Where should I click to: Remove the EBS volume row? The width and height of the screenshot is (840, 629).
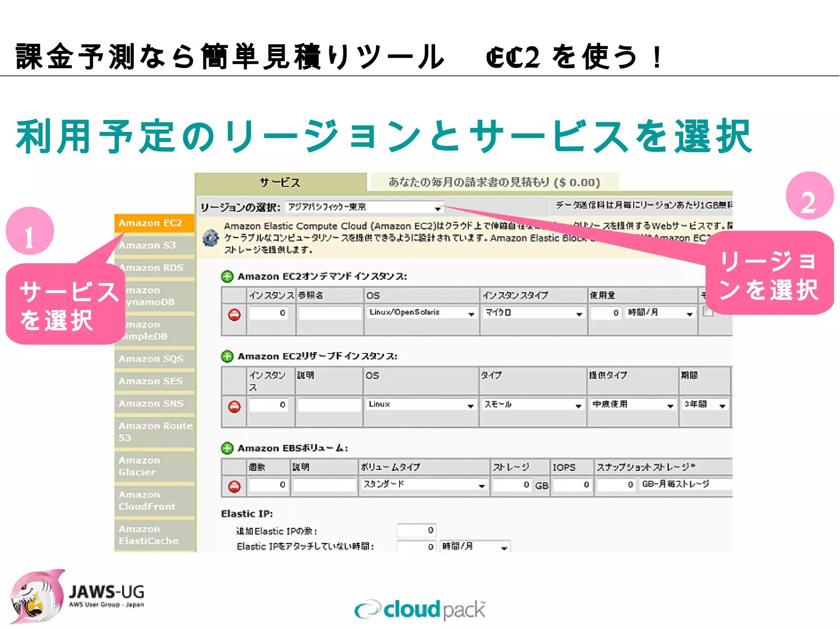(x=234, y=486)
